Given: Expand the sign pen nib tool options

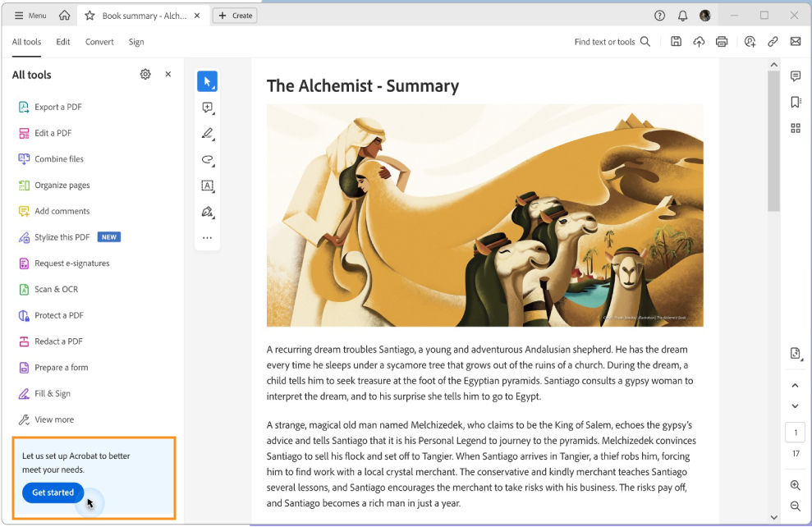Looking at the screenshot, I should pos(207,212).
